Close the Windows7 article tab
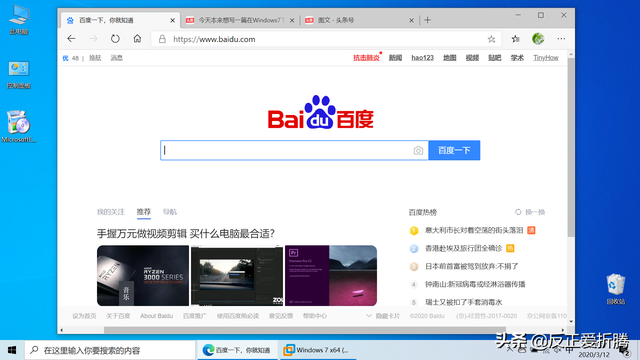640x360 pixels. (x=292, y=20)
